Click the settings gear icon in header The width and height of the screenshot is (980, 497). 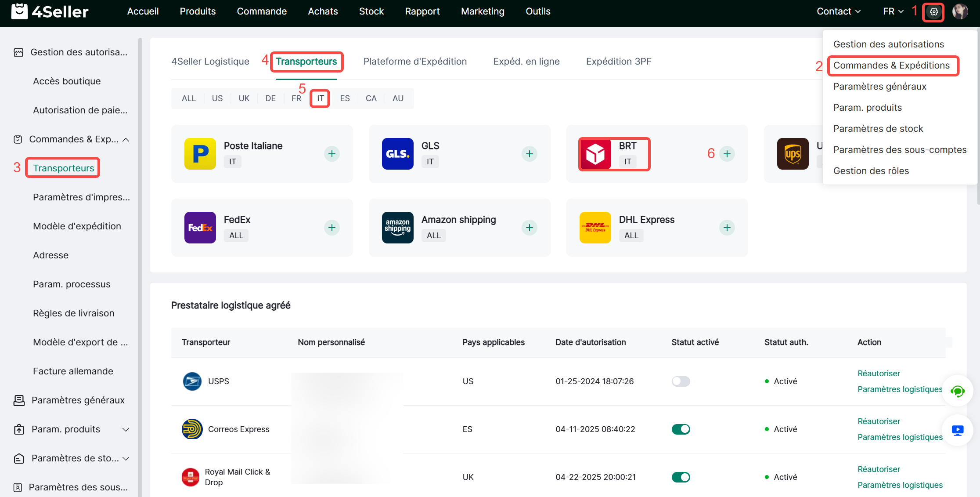coord(933,12)
